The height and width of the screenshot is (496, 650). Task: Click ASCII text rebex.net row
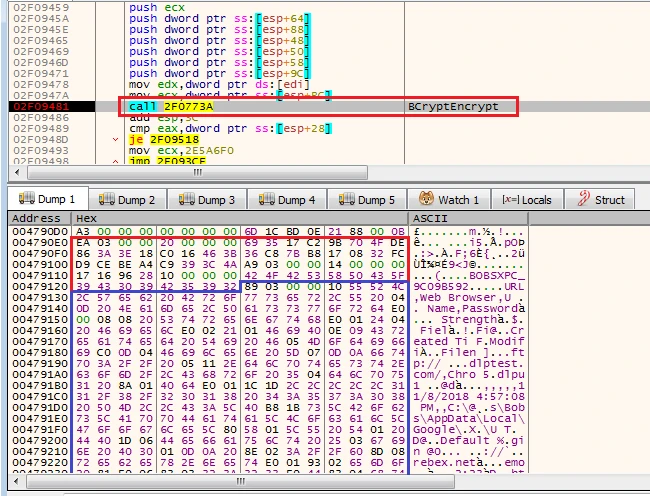coord(469,462)
